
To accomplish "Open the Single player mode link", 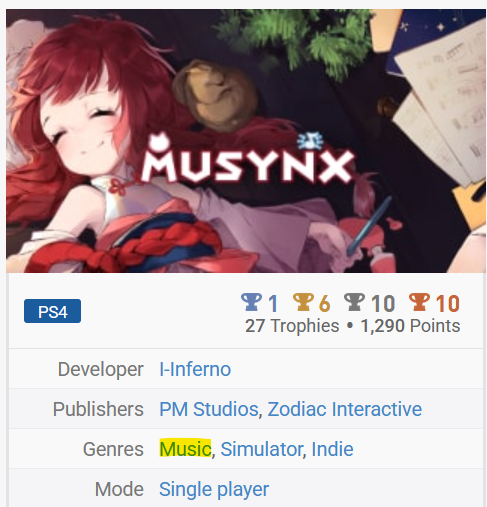I will pos(214,489).
